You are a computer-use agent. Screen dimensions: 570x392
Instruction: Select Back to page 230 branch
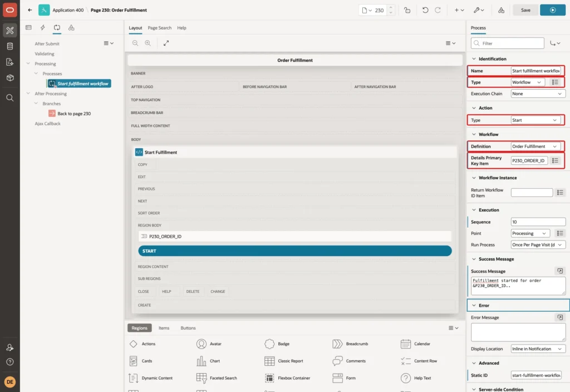point(70,114)
